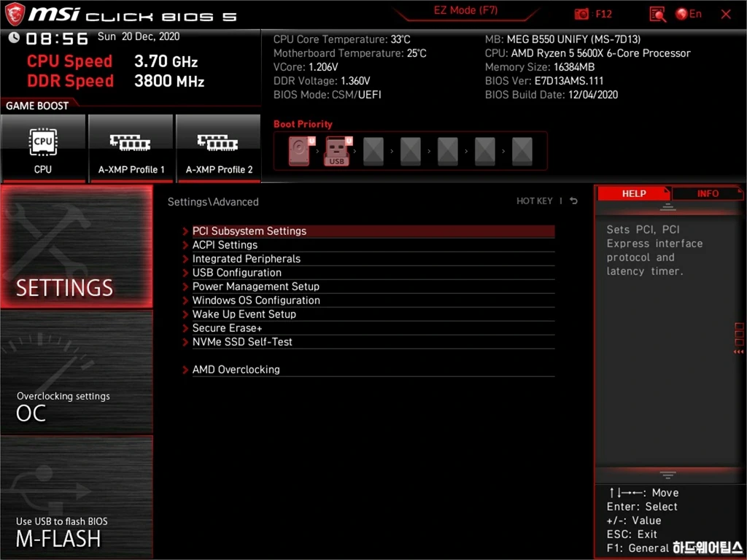Click the Memory Size 16384MB text
The height and width of the screenshot is (560, 747).
[x=540, y=67]
